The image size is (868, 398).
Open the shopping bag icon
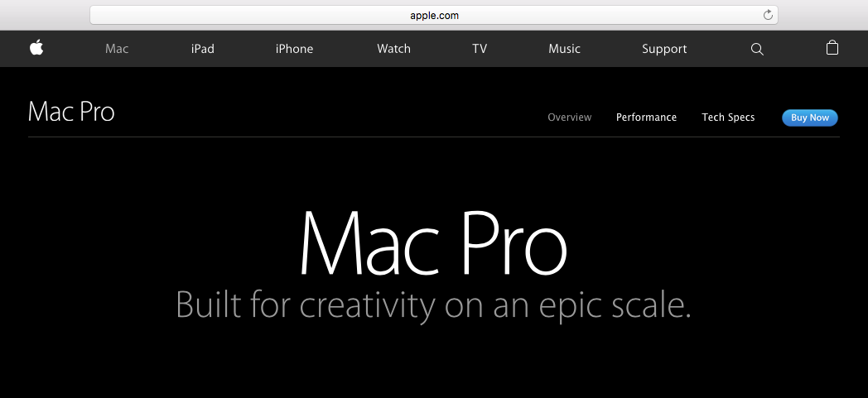832,48
